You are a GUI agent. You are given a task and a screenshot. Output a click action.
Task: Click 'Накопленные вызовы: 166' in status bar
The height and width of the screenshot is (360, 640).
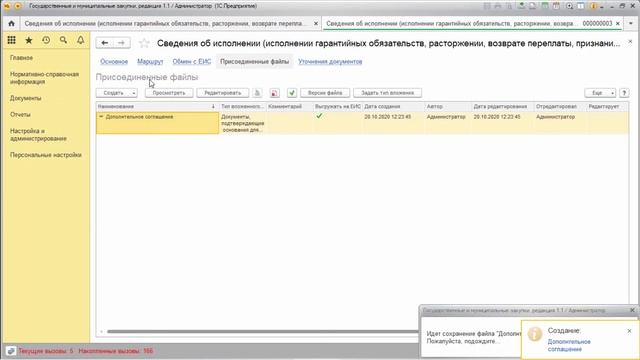pyautogui.click(x=116, y=351)
